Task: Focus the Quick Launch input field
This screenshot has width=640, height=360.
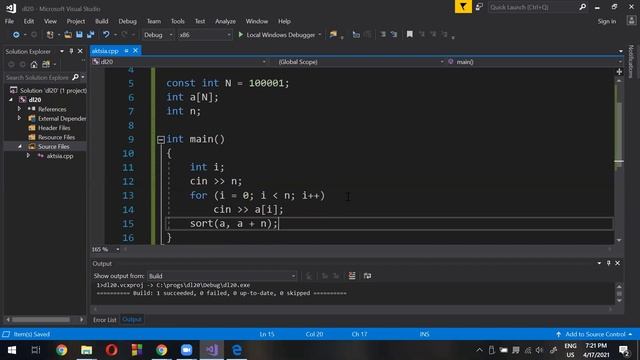Action: 533,7
